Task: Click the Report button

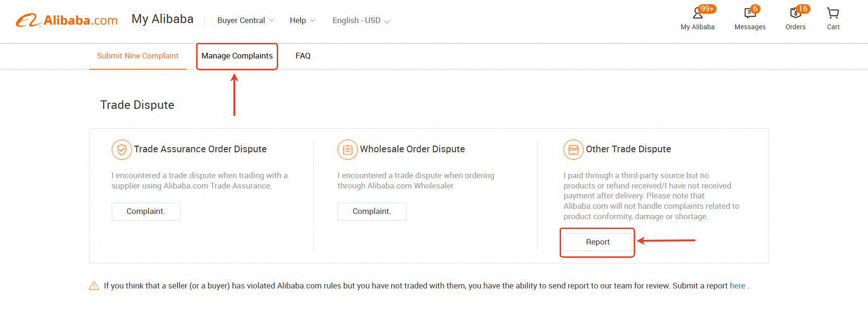Action: [x=598, y=242]
